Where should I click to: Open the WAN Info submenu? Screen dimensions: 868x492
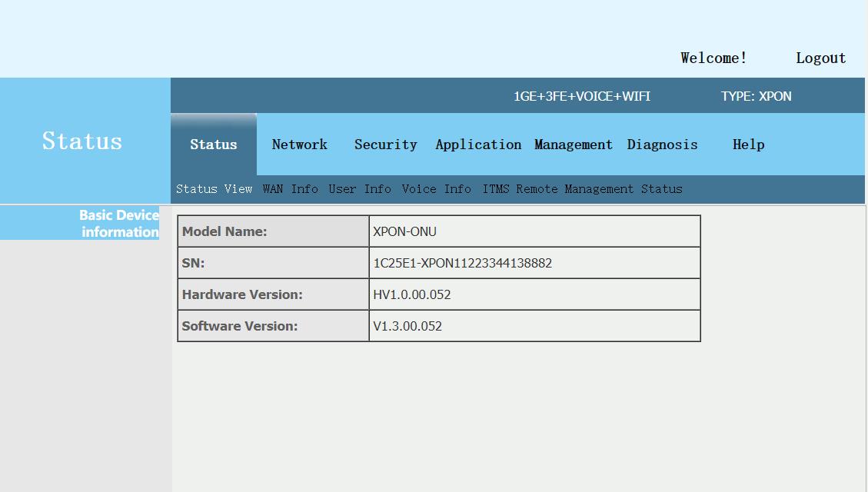pos(290,189)
